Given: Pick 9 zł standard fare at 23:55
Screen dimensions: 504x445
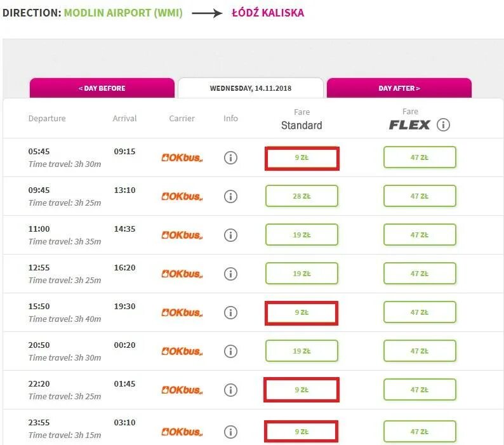Looking at the screenshot, I should 302,432.
